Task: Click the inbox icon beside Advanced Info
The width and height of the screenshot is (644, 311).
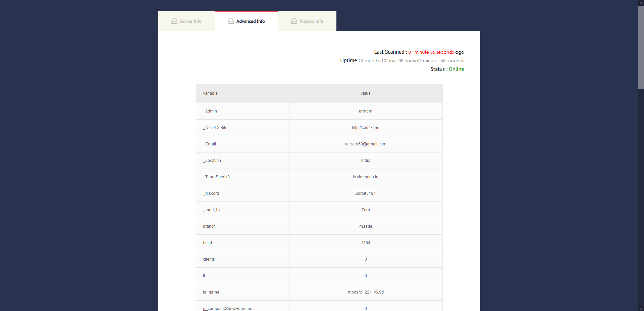Action: click(x=231, y=21)
